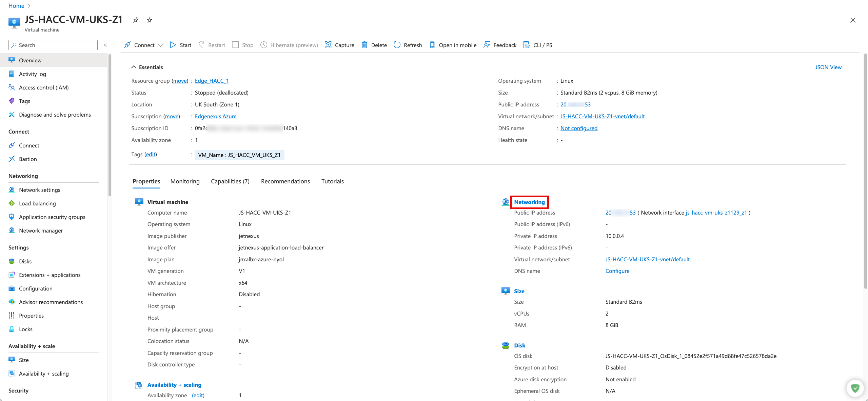Click the main pane vertical scrollbar
The image size is (868, 401).
[865, 171]
